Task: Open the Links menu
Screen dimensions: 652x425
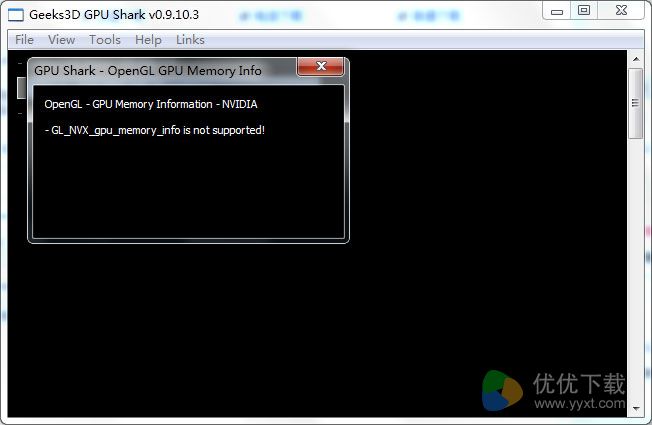Action: 190,40
